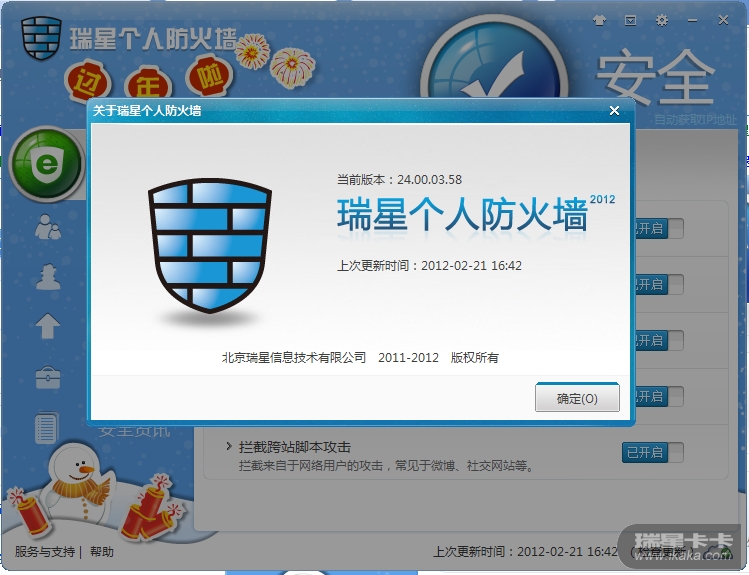
Task: Click the 拦截来自于网络用户的攻击 description
Action: coord(386,465)
